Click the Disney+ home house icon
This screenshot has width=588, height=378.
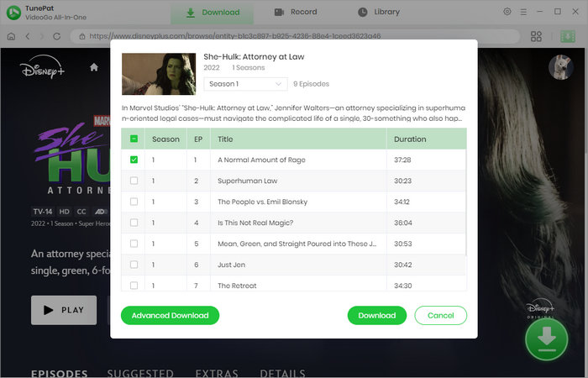94,67
